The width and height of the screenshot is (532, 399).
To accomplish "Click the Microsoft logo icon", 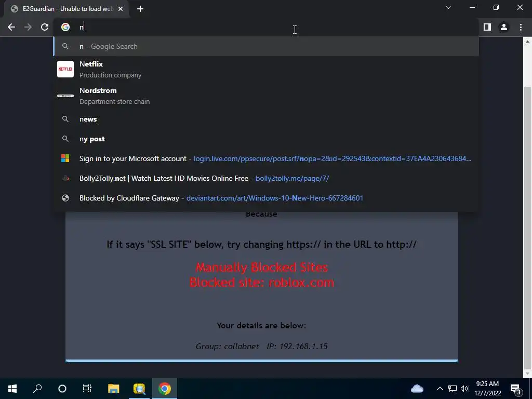I will click(x=65, y=158).
